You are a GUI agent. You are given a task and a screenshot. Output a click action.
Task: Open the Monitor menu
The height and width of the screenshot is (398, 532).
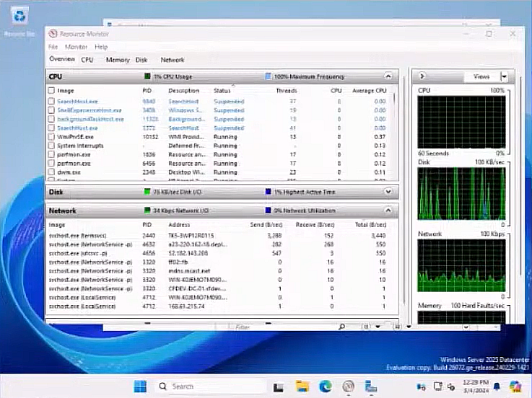click(x=76, y=47)
